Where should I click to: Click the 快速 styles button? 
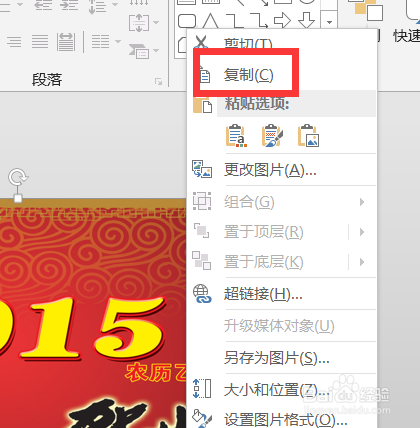pyautogui.click(x=406, y=36)
